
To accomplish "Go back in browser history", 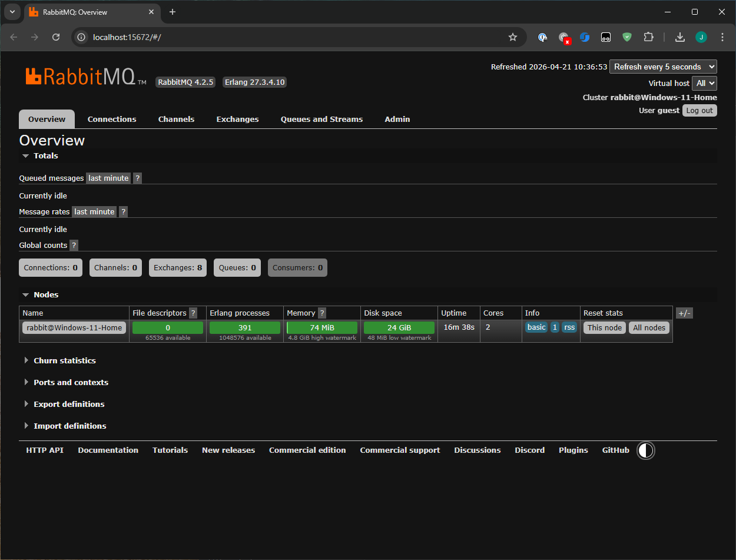I will tap(14, 37).
